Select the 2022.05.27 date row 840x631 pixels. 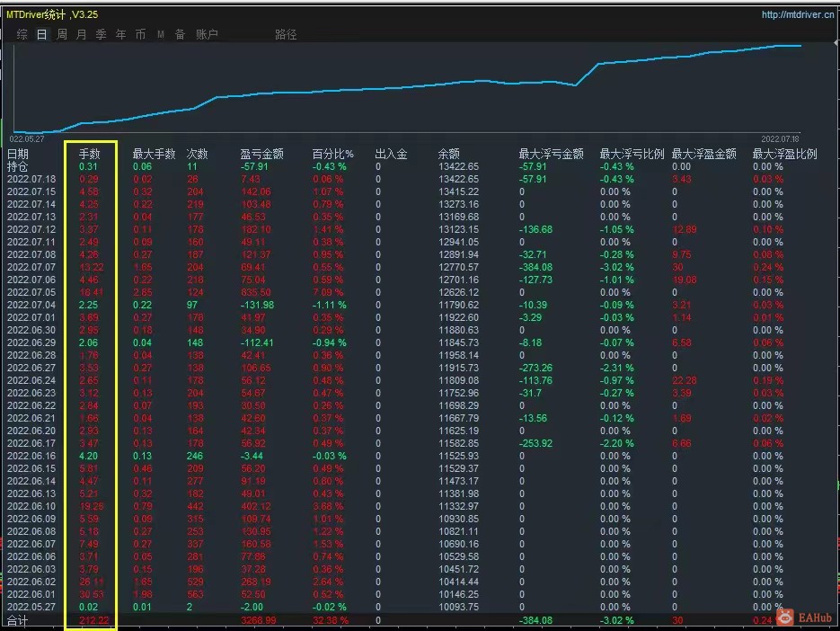pos(31,607)
